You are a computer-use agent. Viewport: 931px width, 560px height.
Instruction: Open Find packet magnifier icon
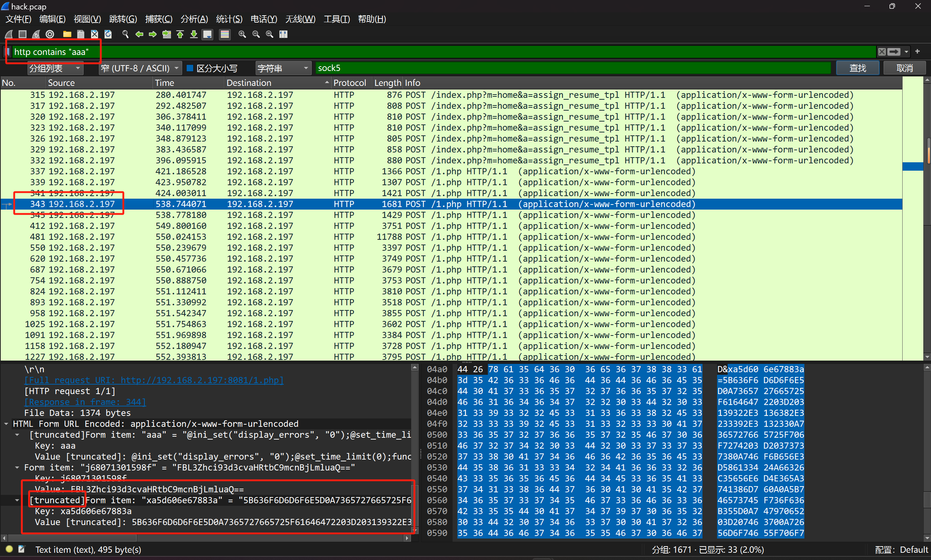(x=125, y=34)
